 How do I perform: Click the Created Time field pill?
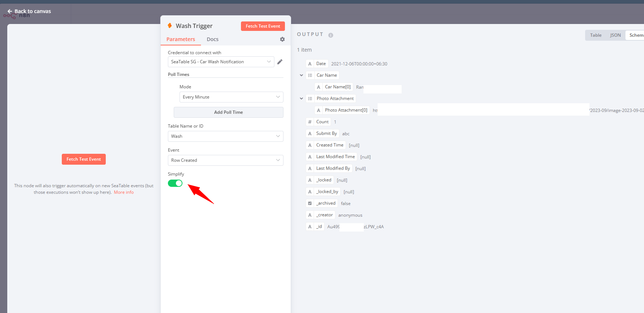[x=326, y=145]
